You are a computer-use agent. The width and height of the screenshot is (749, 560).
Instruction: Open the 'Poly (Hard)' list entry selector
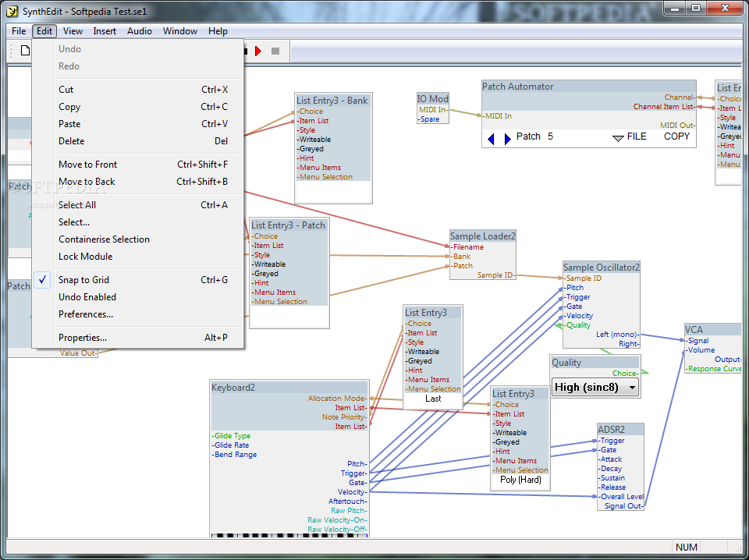[x=520, y=480]
